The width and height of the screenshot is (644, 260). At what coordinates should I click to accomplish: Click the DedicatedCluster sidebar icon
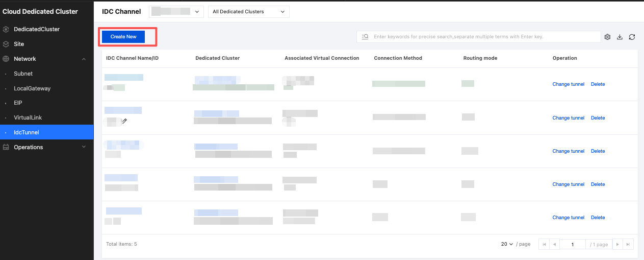(x=6, y=29)
